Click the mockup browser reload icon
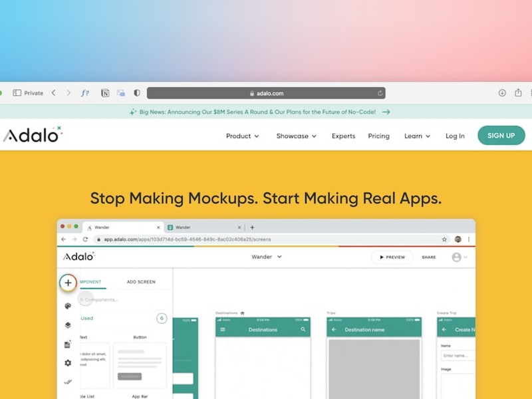Image resolution: width=532 pixels, height=399 pixels. click(x=85, y=239)
